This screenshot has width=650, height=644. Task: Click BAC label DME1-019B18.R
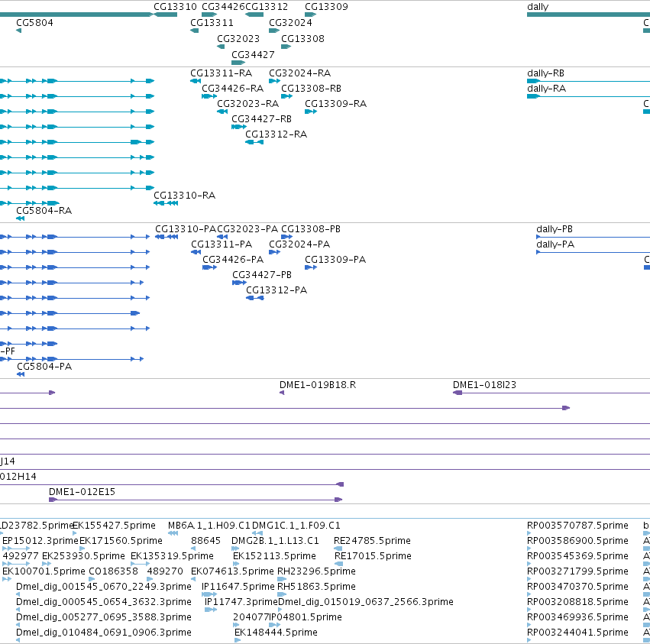click(x=318, y=385)
